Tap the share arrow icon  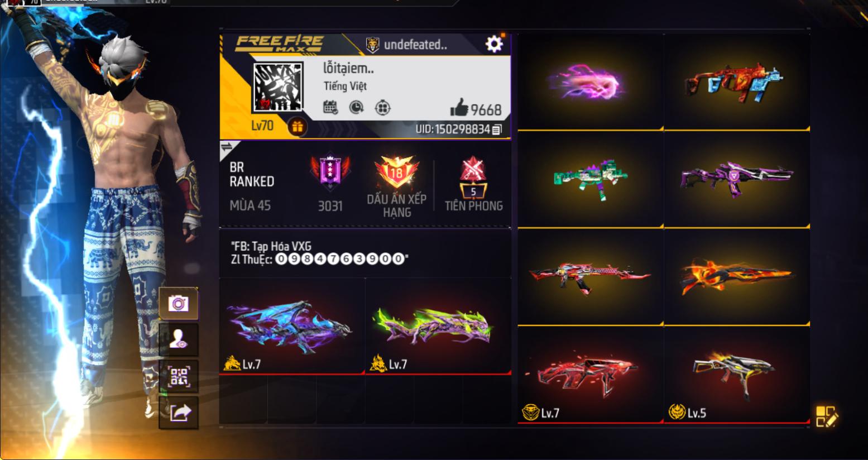pyautogui.click(x=178, y=413)
